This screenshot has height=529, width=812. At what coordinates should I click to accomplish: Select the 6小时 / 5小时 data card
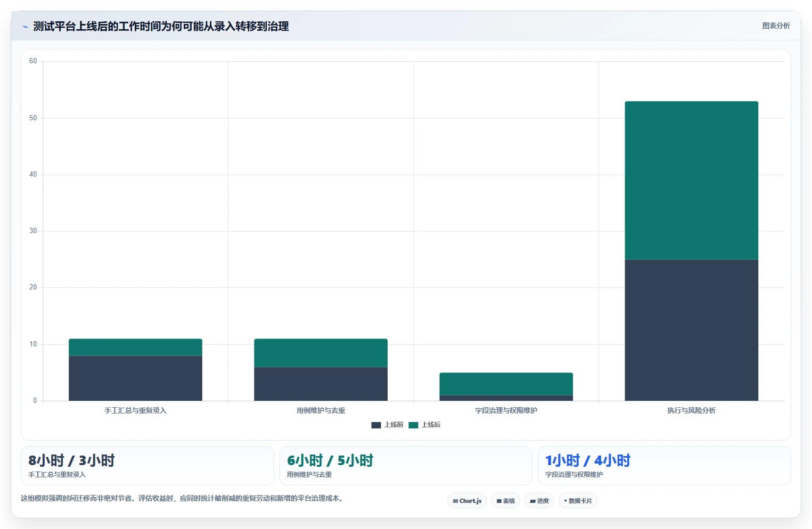pos(406,466)
